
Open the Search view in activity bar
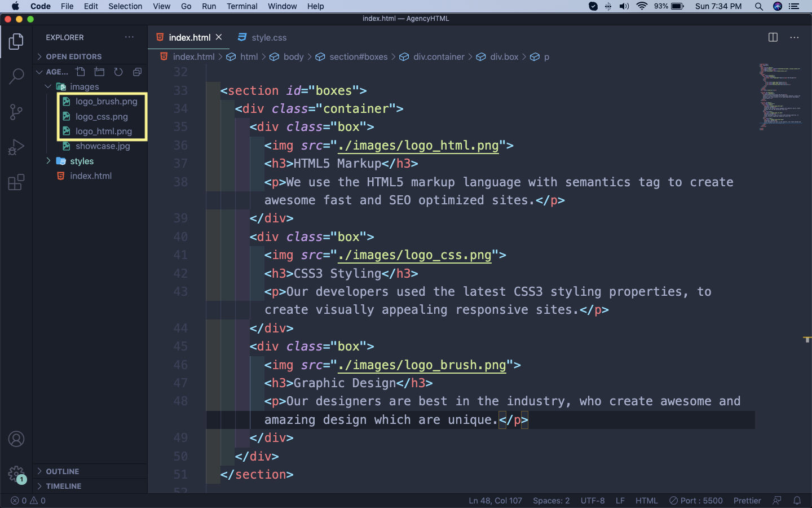[16, 76]
